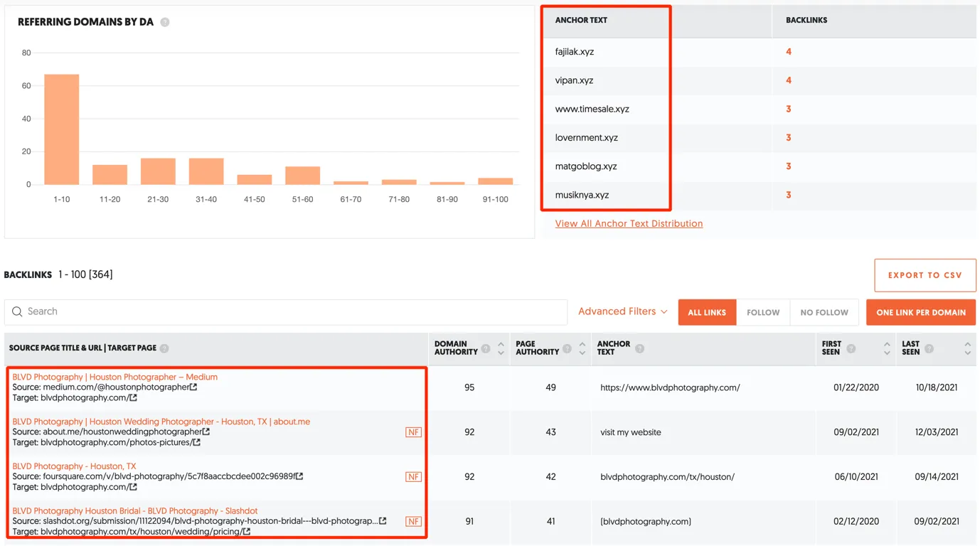Open foursquare.com source external link icon
This screenshot has width=980, height=546.
click(x=299, y=476)
